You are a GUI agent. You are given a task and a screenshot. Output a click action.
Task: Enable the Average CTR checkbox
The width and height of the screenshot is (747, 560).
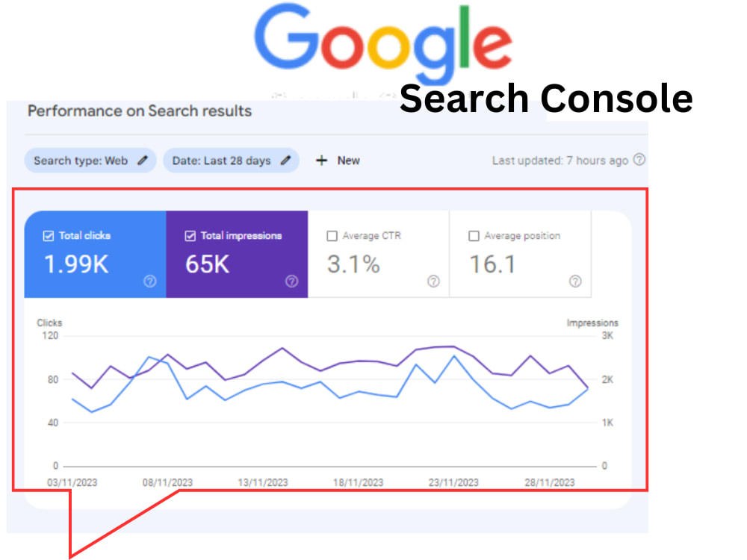(332, 235)
